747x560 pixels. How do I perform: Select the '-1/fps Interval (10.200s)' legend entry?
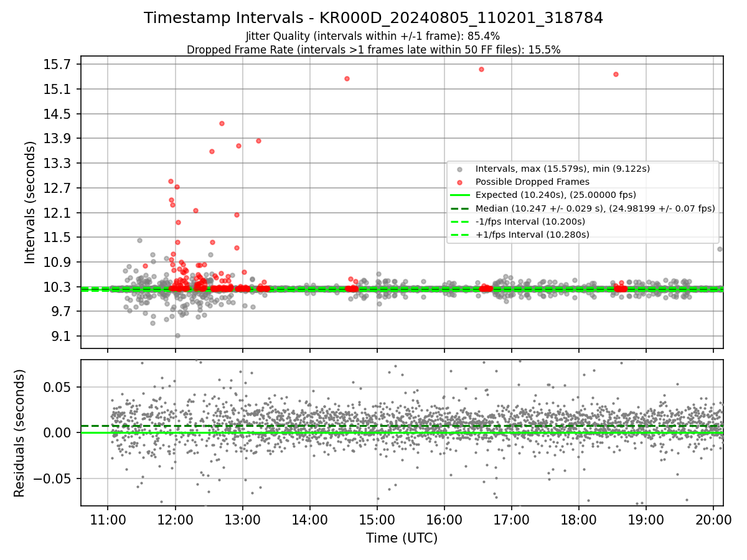[x=530, y=222]
